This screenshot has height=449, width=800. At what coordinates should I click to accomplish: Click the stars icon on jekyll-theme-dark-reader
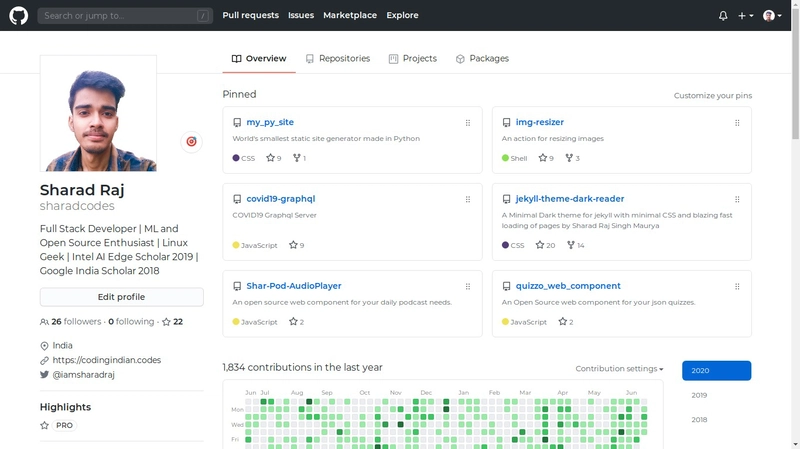[538, 245]
